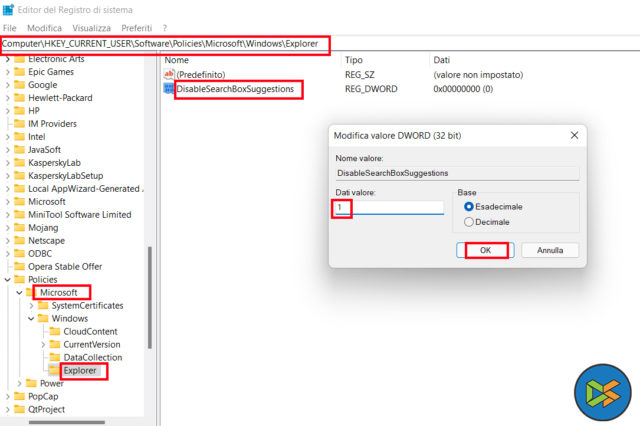This screenshot has width=640, height=426.
Task: Expand the Epic Games node
Action: pos(7,72)
